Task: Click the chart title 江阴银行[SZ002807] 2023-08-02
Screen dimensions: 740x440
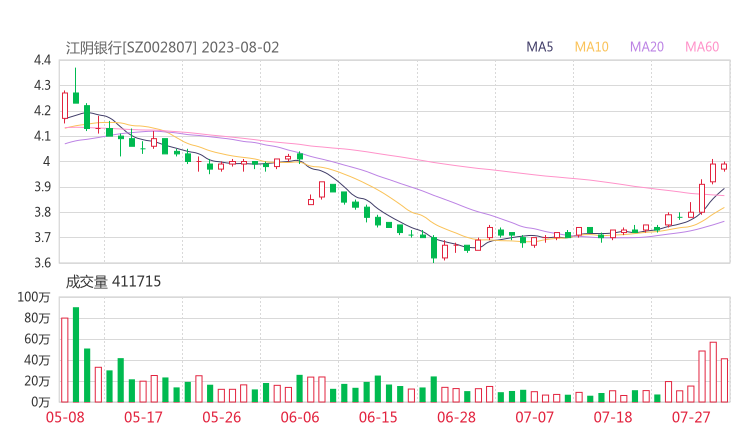Action: (172, 48)
